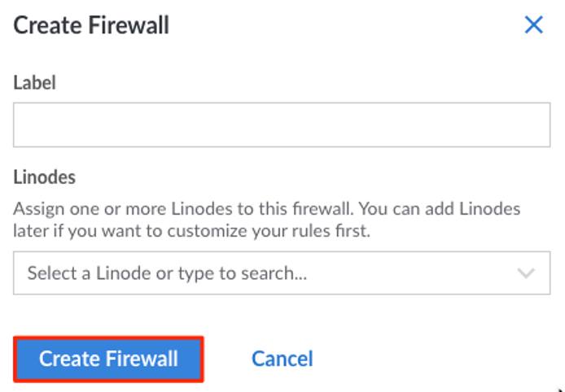Abort firewall creation with Cancel

(x=282, y=358)
